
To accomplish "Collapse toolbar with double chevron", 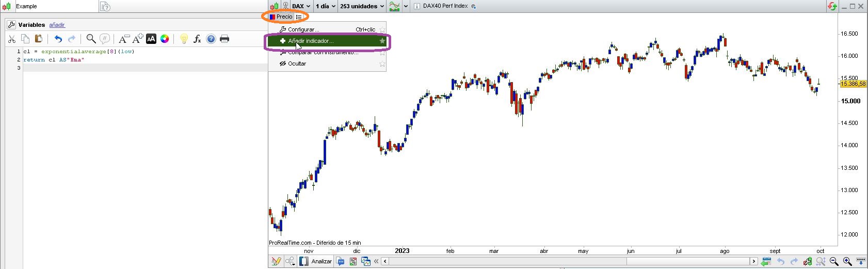I will (376, 261).
